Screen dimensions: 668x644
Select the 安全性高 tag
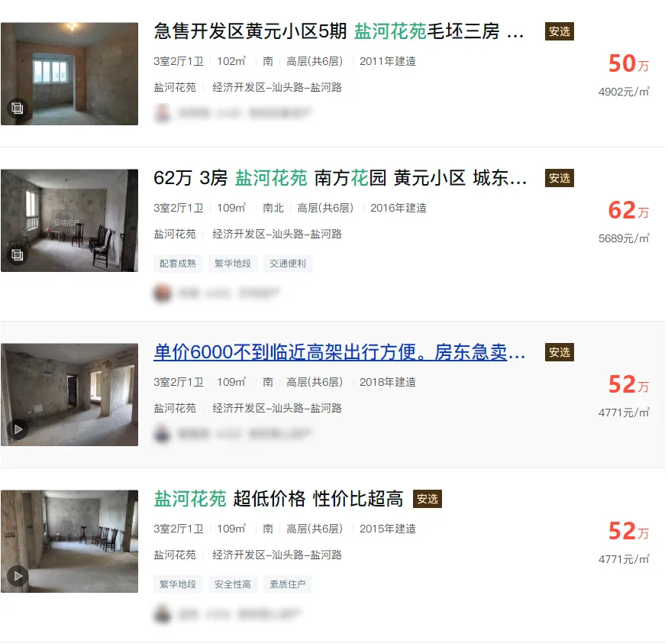(233, 584)
